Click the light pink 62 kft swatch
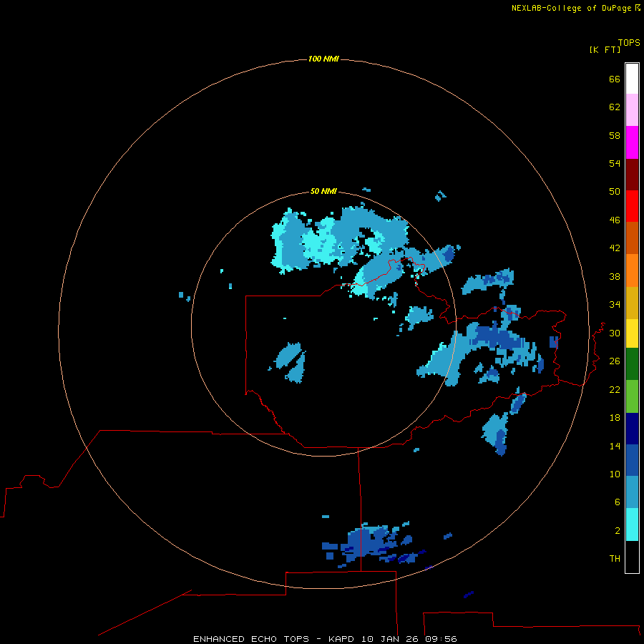This screenshot has width=644, height=644. coord(632,109)
